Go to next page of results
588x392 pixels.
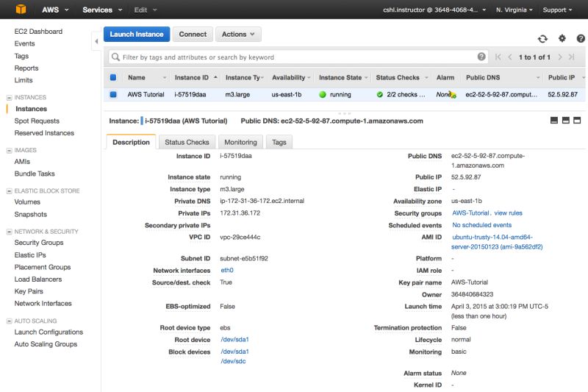pyautogui.click(x=560, y=57)
